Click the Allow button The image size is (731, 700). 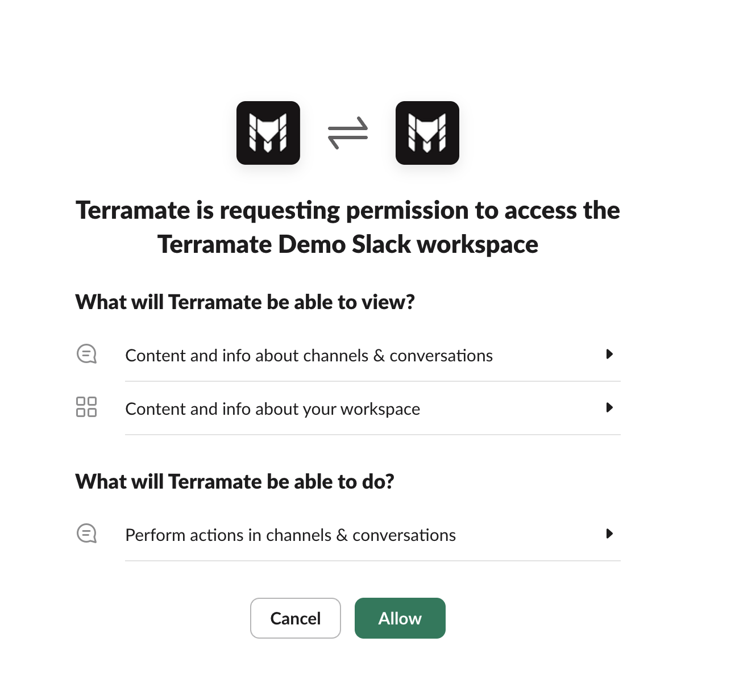coord(400,618)
